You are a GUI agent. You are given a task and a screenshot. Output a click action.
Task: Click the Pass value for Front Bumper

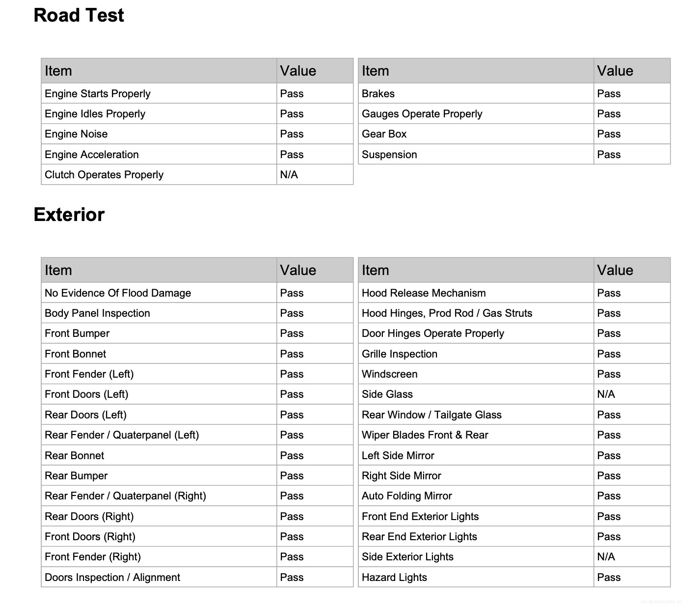292,333
